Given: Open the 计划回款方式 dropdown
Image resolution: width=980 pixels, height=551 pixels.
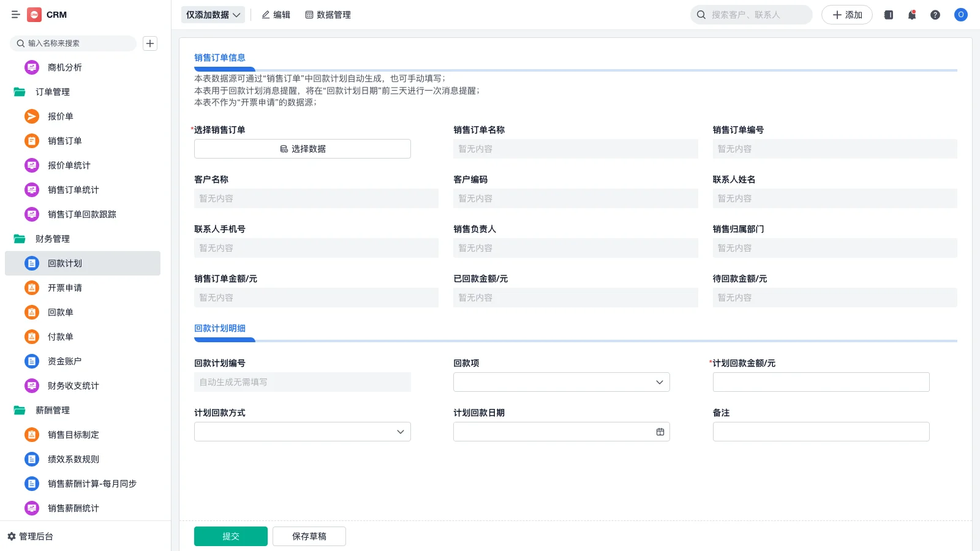Looking at the screenshot, I should point(401,431).
